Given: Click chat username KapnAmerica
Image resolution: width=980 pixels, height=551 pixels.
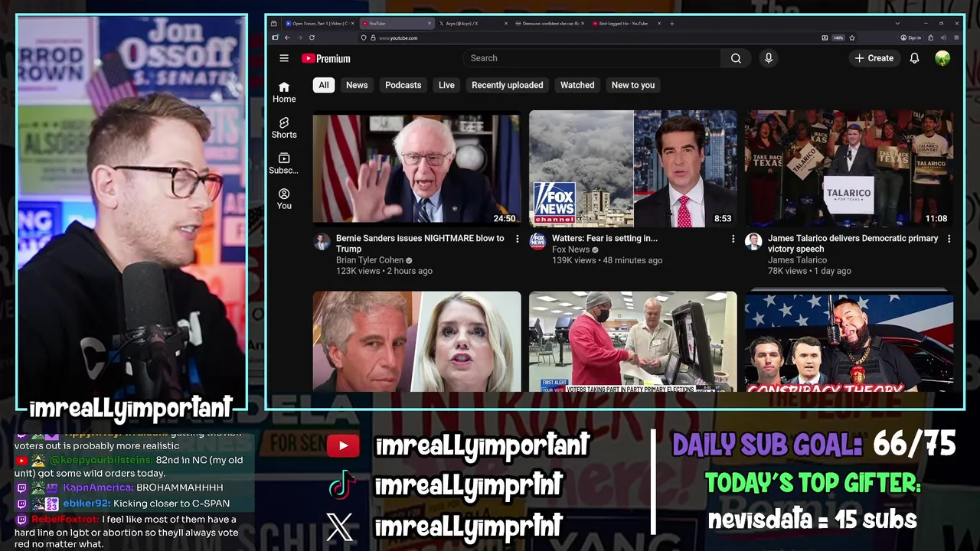Looking at the screenshot, I should pyautogui.click(x=98, y=487).
